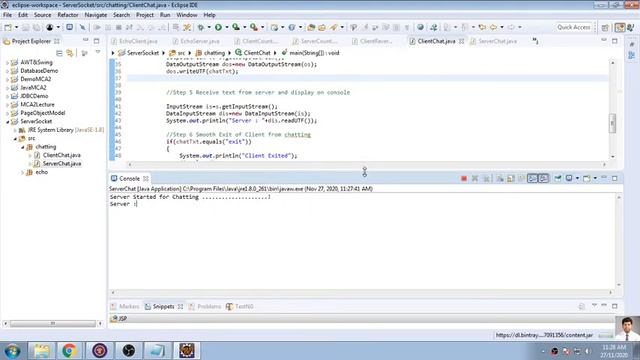Toggle Show Console on standard output change
The image size is (640, 360).
532,178
